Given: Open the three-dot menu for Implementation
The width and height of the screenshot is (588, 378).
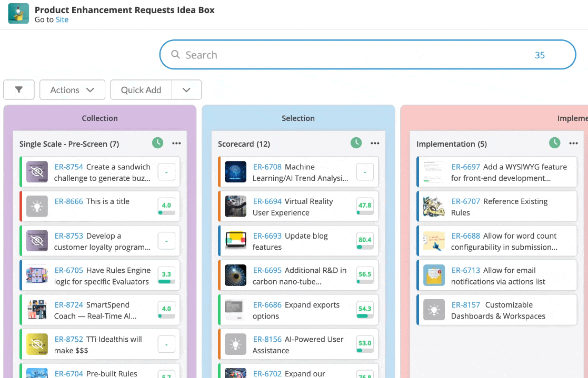Looking at the screenshot, I should click(x=573, y=143).
